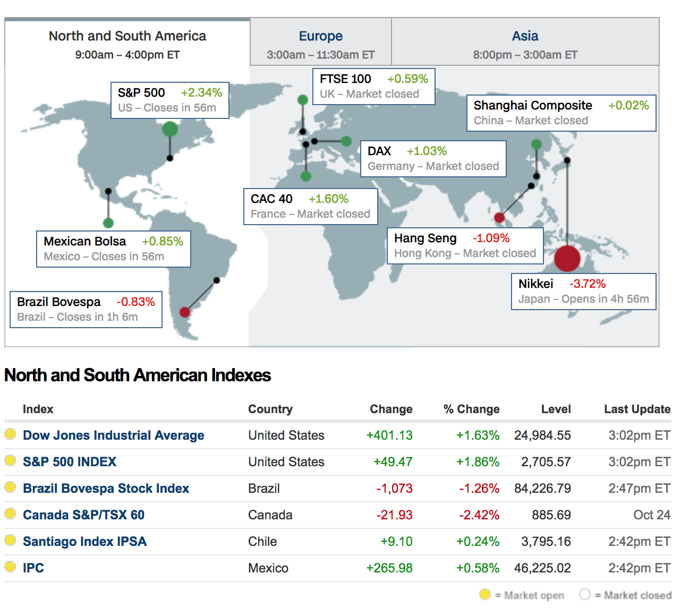Click the -2.42% percent change value
Screen dimensions: 681x616
click(479, 515)
